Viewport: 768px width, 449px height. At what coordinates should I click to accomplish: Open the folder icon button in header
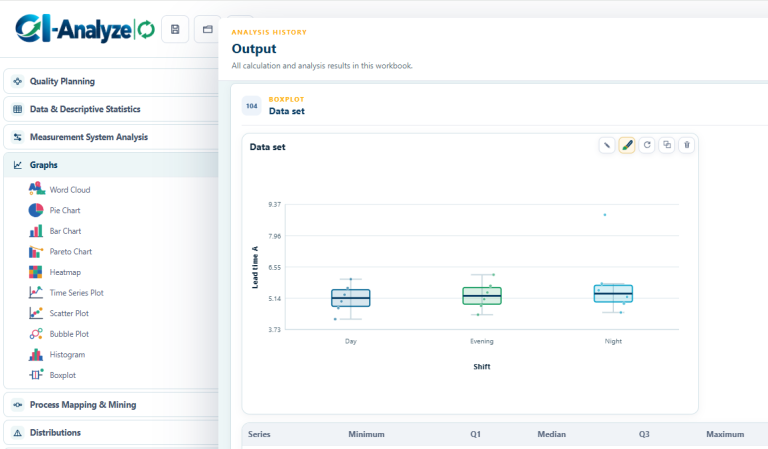click(207, 29)
